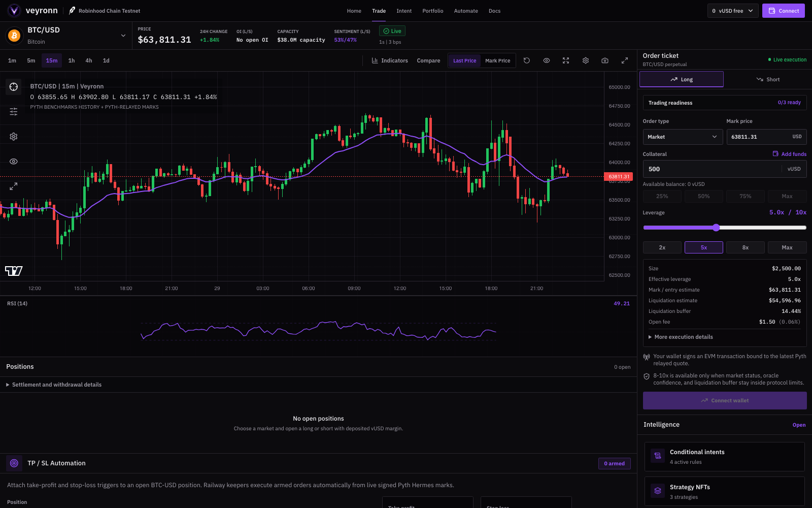Open chart adjustments sliders icon
The image size is (812, 508).
pyautogui.click(x=14, y=112)
